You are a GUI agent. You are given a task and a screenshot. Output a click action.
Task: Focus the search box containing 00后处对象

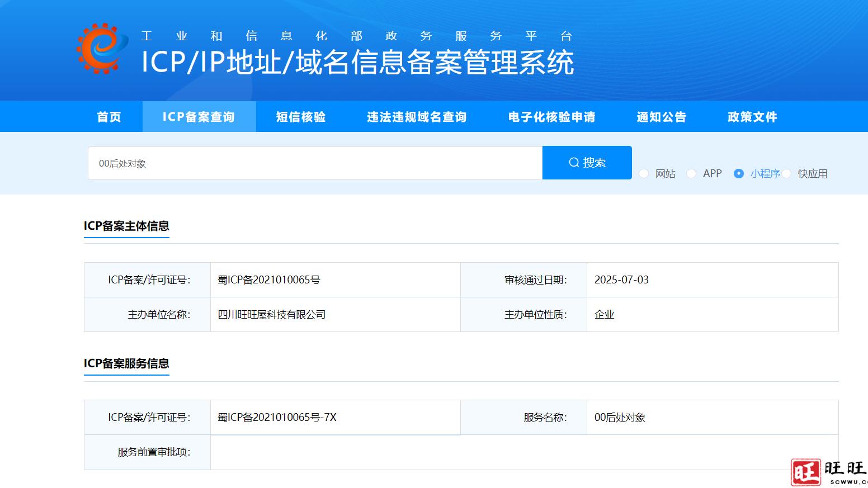click(315, 163)
